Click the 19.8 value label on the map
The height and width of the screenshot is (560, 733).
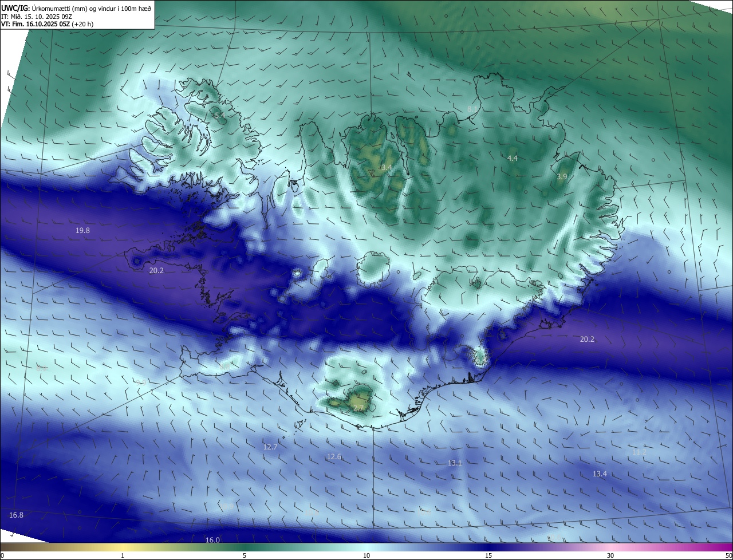82,231
